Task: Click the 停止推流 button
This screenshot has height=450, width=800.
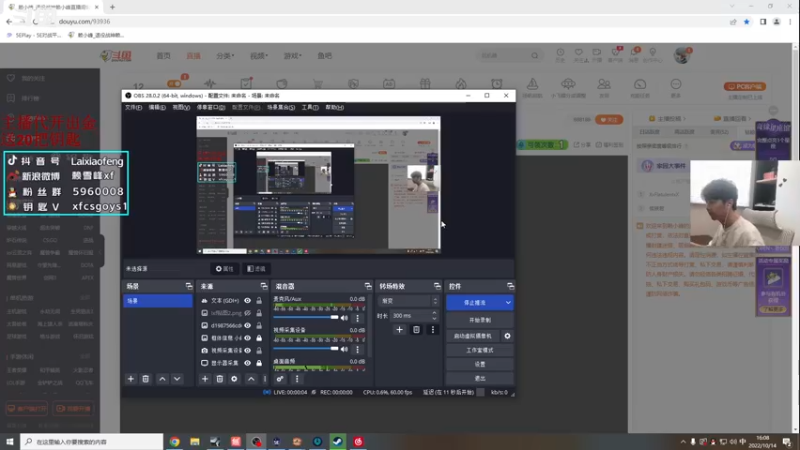Action: pos(475,303)
